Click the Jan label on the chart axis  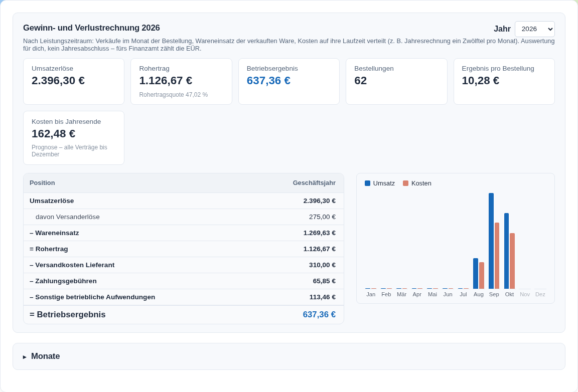coord(371,294)
